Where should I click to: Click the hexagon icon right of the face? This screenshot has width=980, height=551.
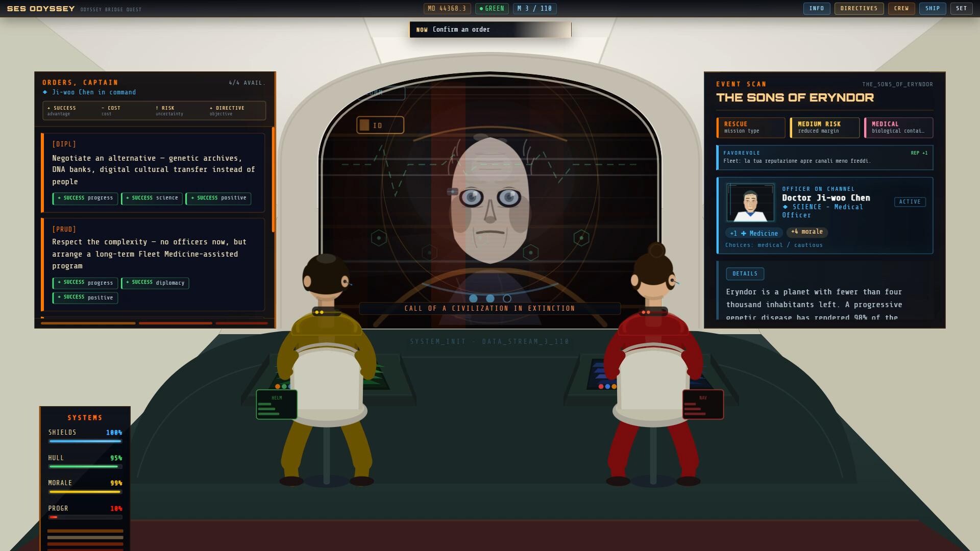tap(581, 238)
